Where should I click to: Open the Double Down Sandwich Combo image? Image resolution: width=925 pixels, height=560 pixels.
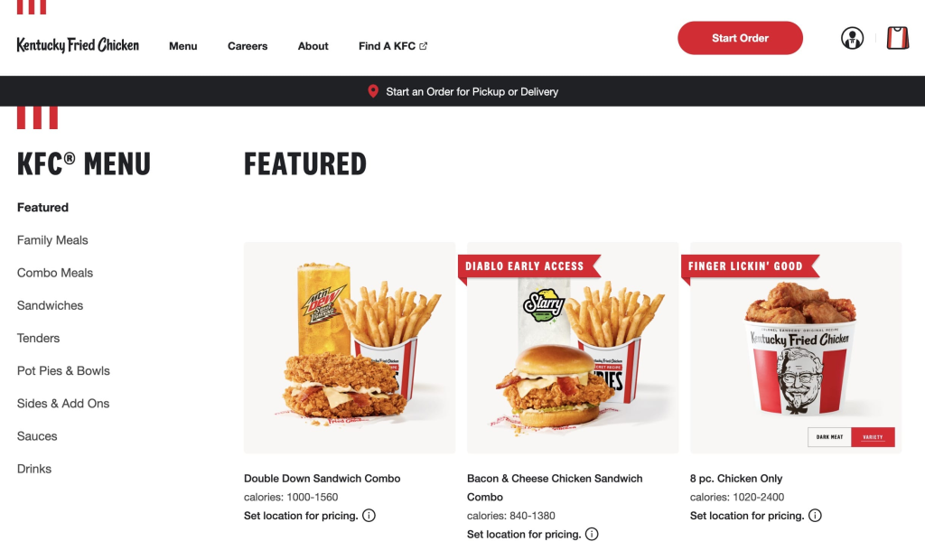(350, 348)
